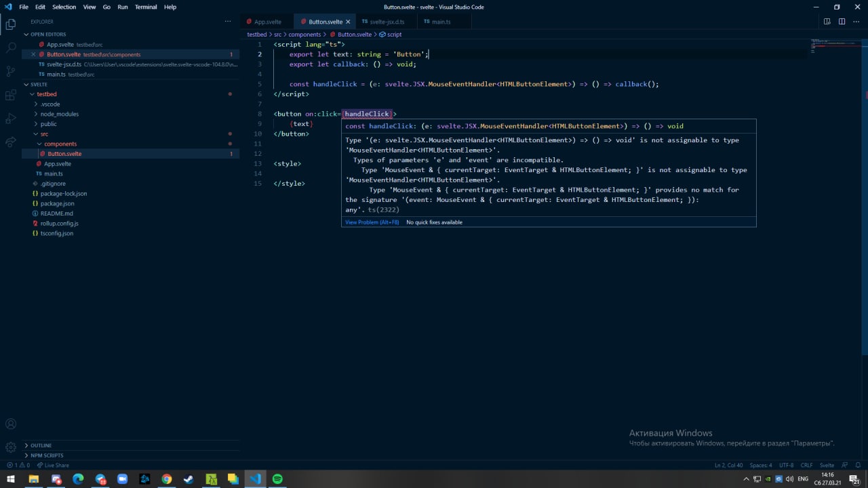Click the volume icon in the system tray

791,479
